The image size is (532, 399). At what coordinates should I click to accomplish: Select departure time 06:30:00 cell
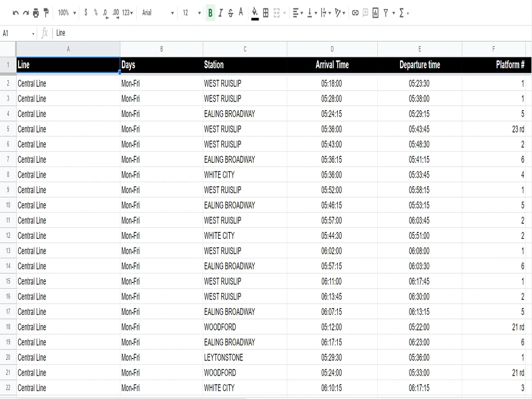tap(420, 296)
